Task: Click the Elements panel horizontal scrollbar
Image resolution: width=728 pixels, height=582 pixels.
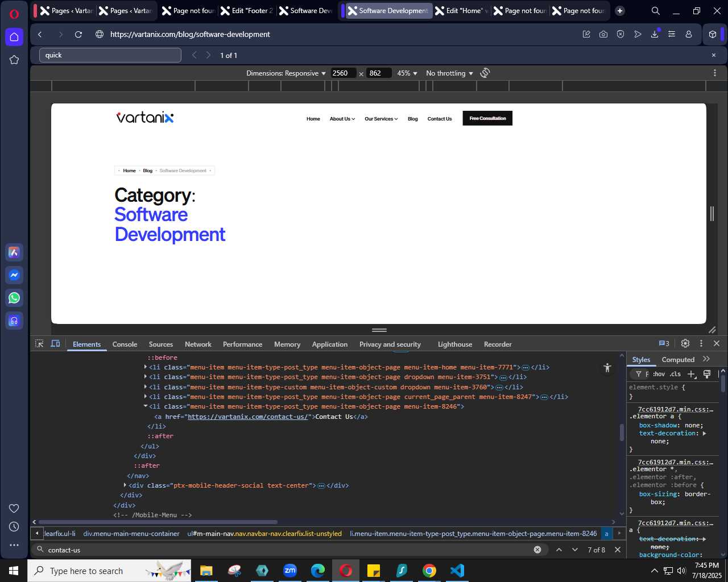Action: (x=158, y=522)
